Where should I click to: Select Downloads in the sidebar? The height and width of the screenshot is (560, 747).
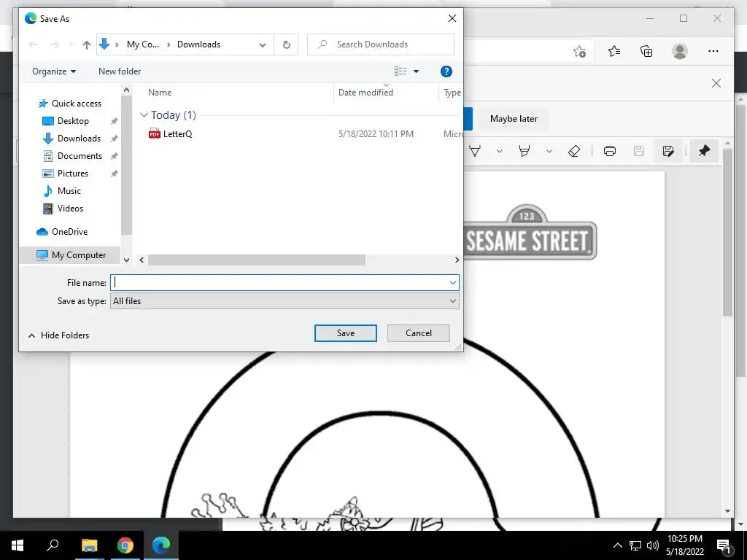click(79, 139)
